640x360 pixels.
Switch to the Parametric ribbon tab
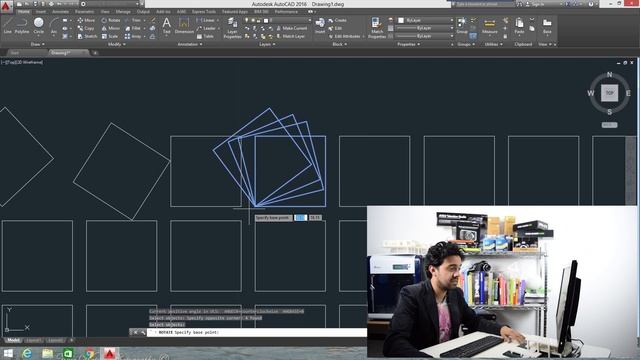[84, 12]
